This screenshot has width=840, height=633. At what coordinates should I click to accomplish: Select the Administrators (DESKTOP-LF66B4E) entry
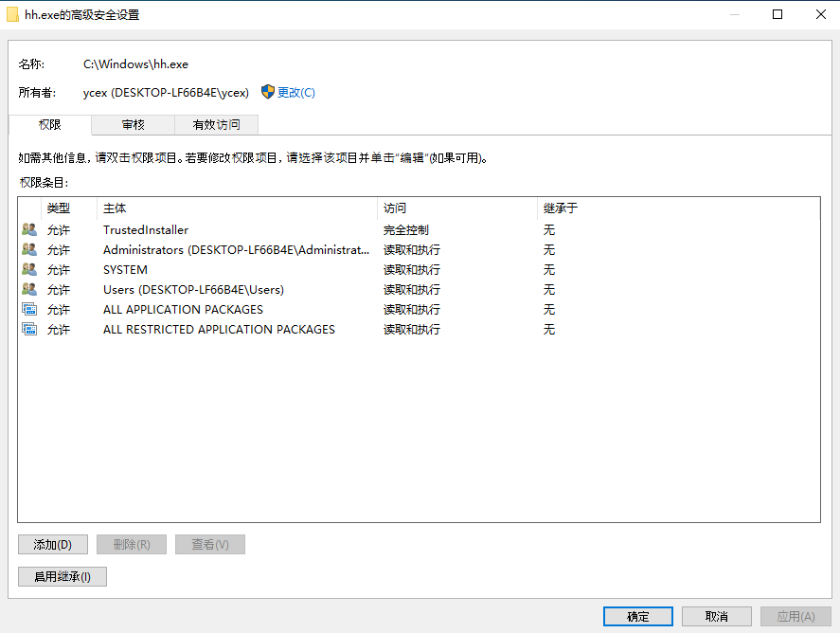coord(419,250)
